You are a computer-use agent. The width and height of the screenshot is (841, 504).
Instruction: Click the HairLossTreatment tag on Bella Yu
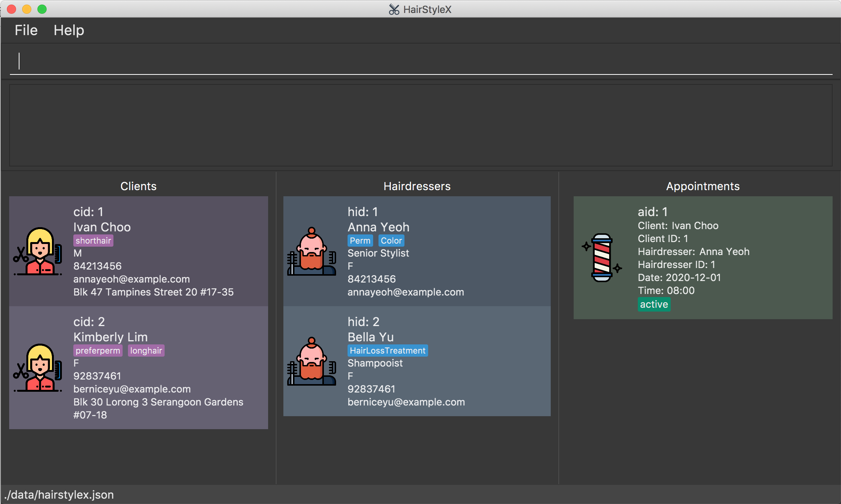(387, 351)
